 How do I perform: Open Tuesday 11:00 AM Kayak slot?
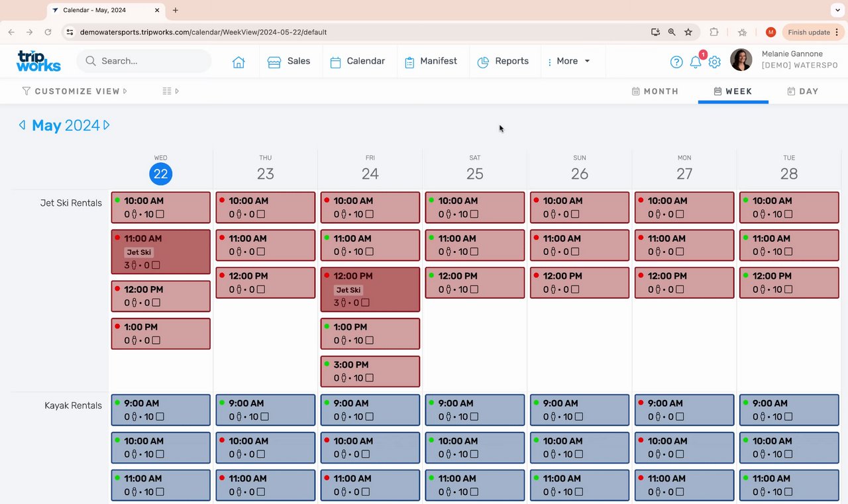(x=789, y=485)
